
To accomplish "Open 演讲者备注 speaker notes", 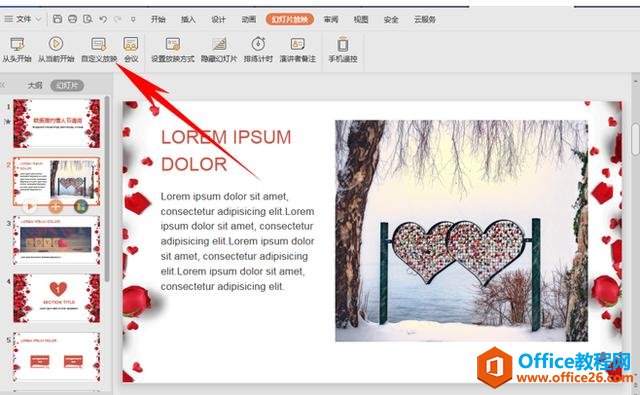I will pyautogui.click(x=298, y=44).
